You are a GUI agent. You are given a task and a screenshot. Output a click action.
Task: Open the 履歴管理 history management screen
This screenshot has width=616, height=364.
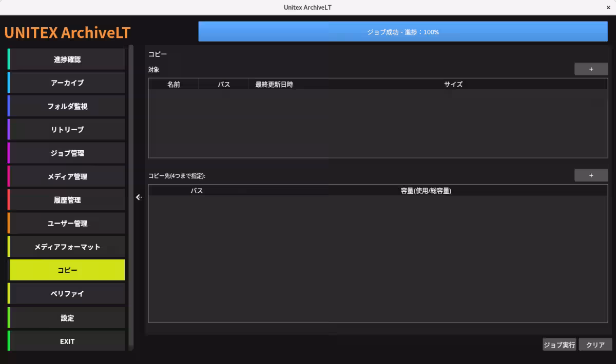click(x=66, y=200)
